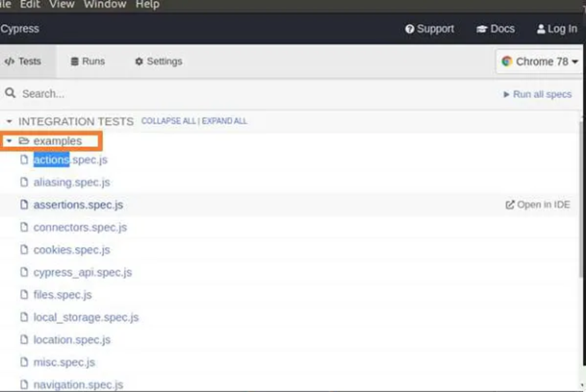Open aliasing.spec.js
The image size is (586, 392).
(72, 182)
